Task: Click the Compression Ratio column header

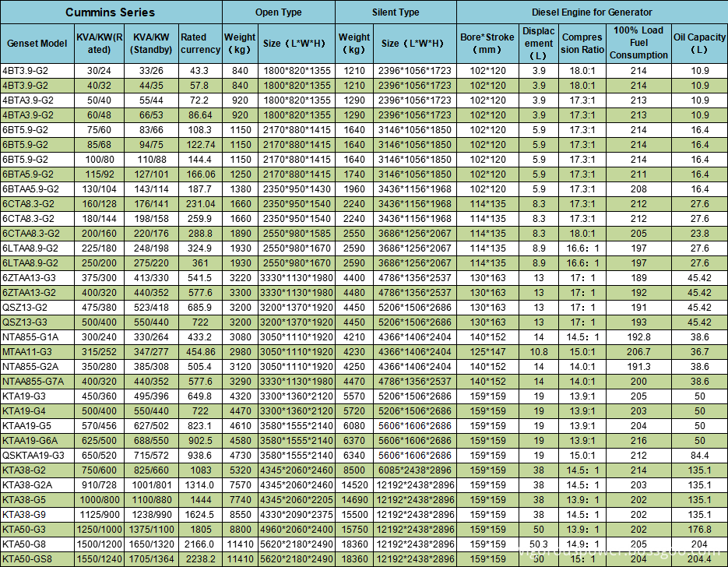Action: coord(582,43)
